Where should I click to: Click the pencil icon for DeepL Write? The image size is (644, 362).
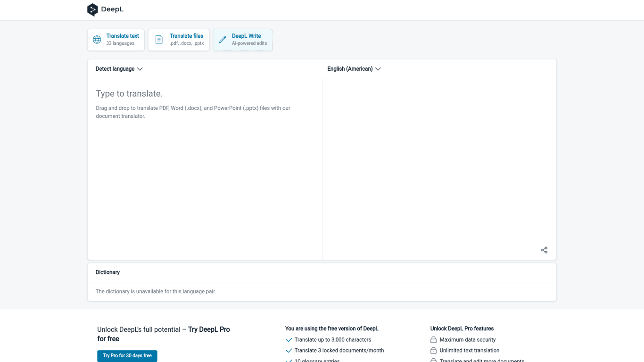point(223,40)
